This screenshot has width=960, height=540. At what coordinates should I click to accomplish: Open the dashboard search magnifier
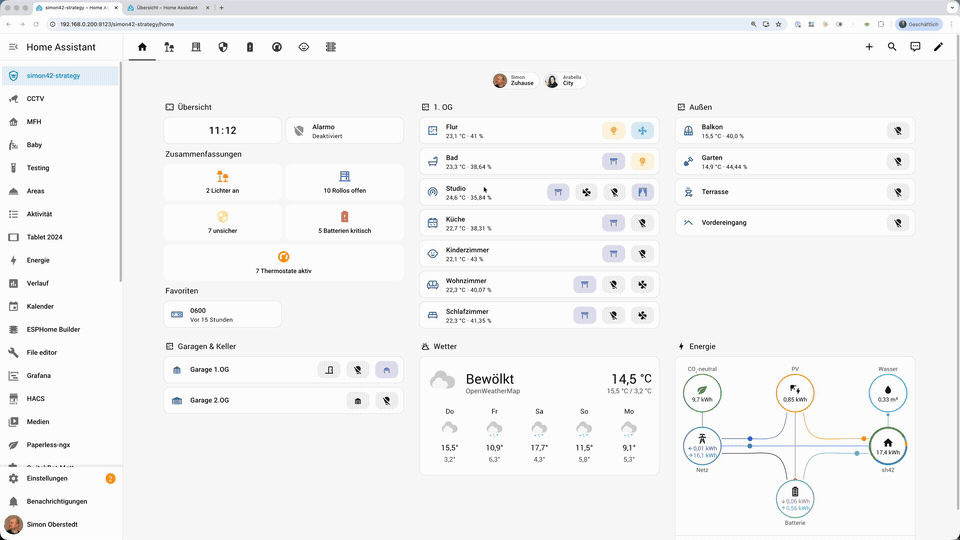[x=892, y=47]
